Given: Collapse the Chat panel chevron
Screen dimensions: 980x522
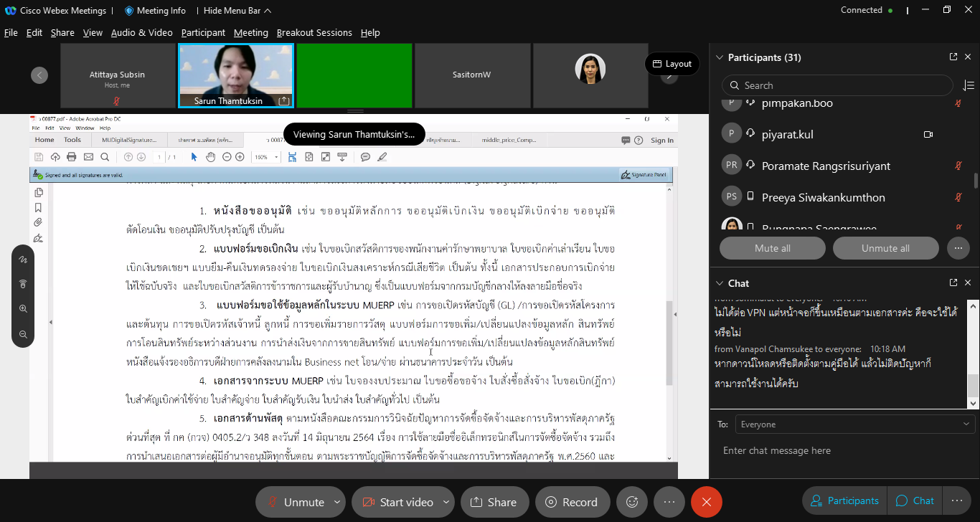Looking at the screenshot, I should coord(718,283).
